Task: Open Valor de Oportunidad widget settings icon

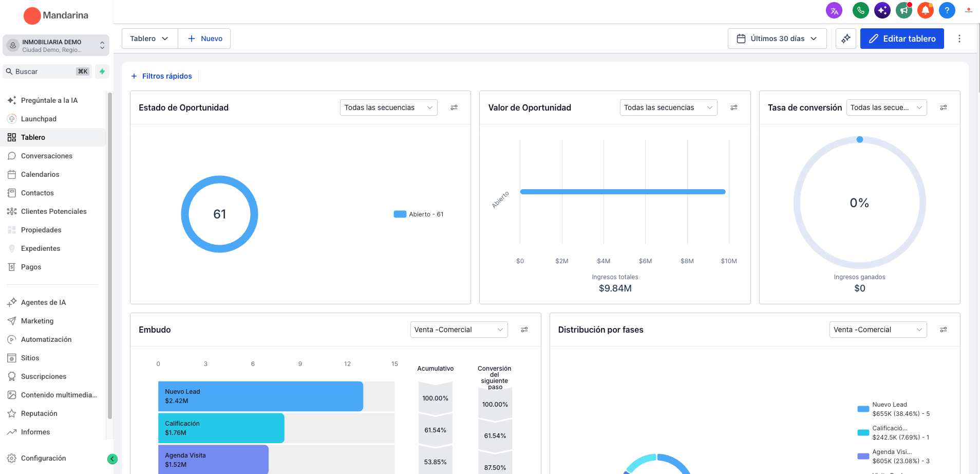Action: (734, 107)
